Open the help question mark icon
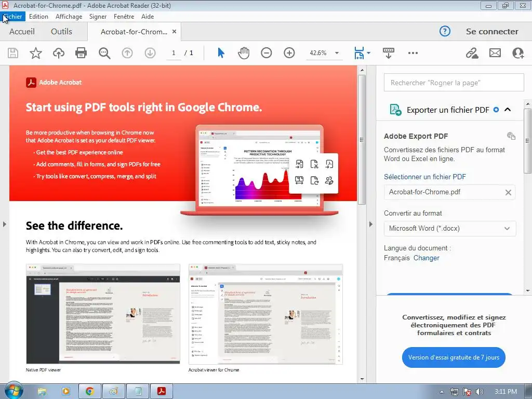Screen dimensions: 532x399 coord(445,31)
